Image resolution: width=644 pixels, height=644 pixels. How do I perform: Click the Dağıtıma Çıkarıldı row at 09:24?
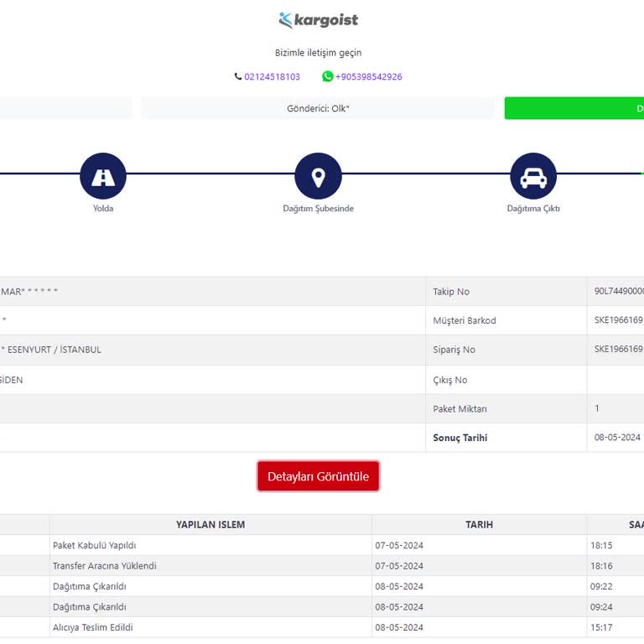(322, 607)
